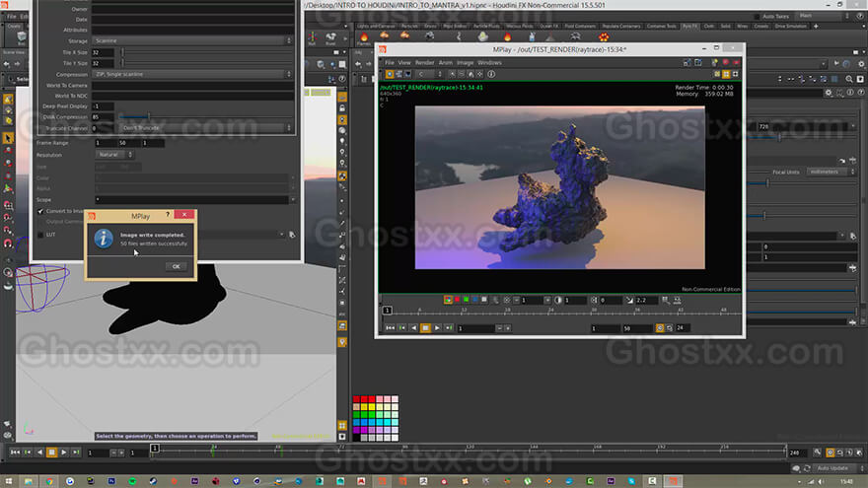Click the Lights and Cameras shelf tab

[x=376, y=26]
